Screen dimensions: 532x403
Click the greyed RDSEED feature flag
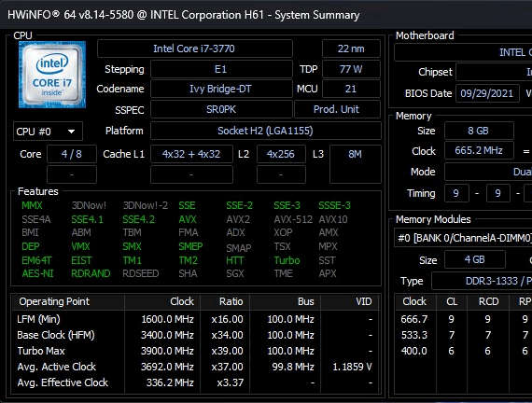pos(140,273)
